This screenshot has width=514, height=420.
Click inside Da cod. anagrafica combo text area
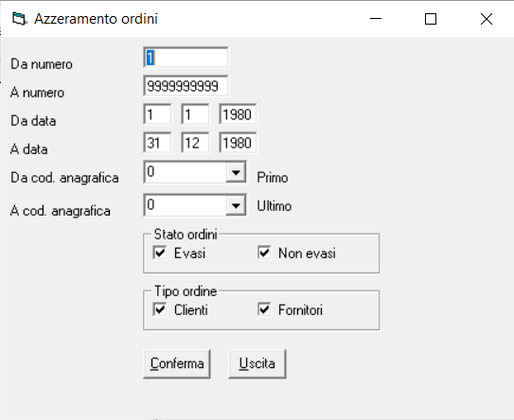pos(186,172)
